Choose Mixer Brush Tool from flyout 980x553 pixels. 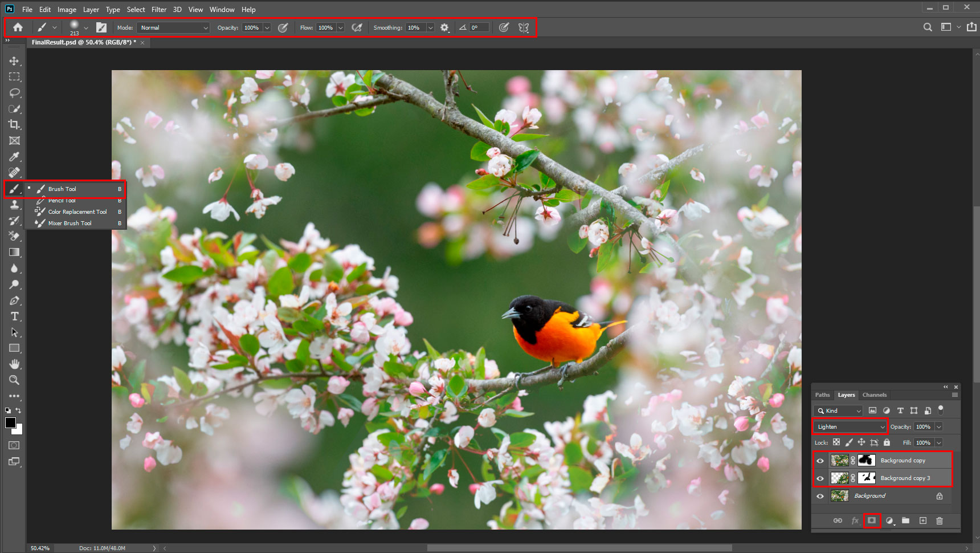(x=70, y=223)
